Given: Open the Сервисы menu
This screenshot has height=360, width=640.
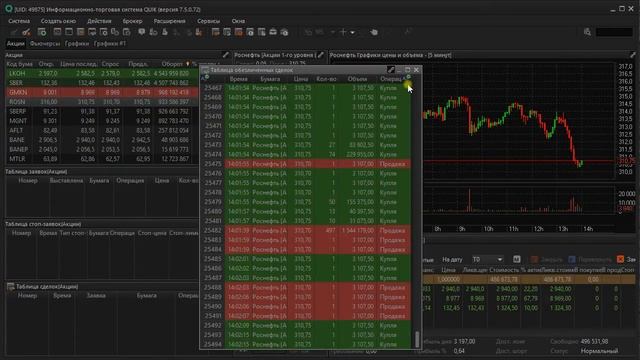Looking at the screenshot, I should point(208,21).
